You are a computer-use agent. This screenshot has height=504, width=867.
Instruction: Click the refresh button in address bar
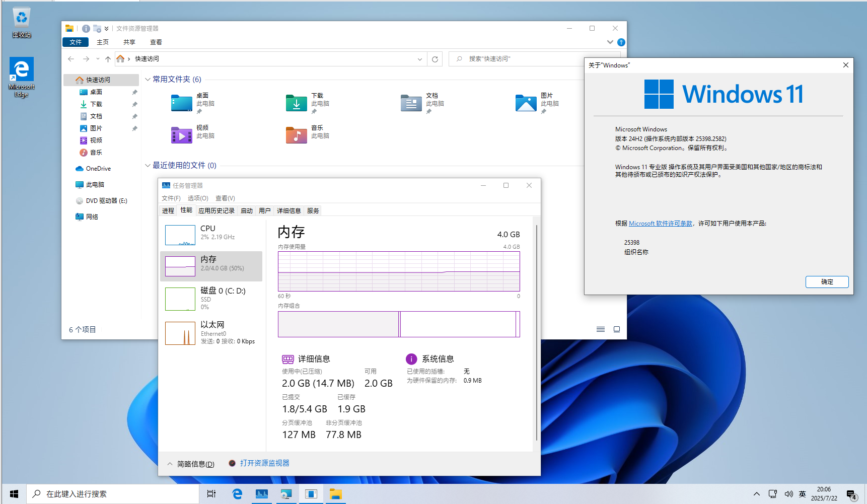[435, 59]
